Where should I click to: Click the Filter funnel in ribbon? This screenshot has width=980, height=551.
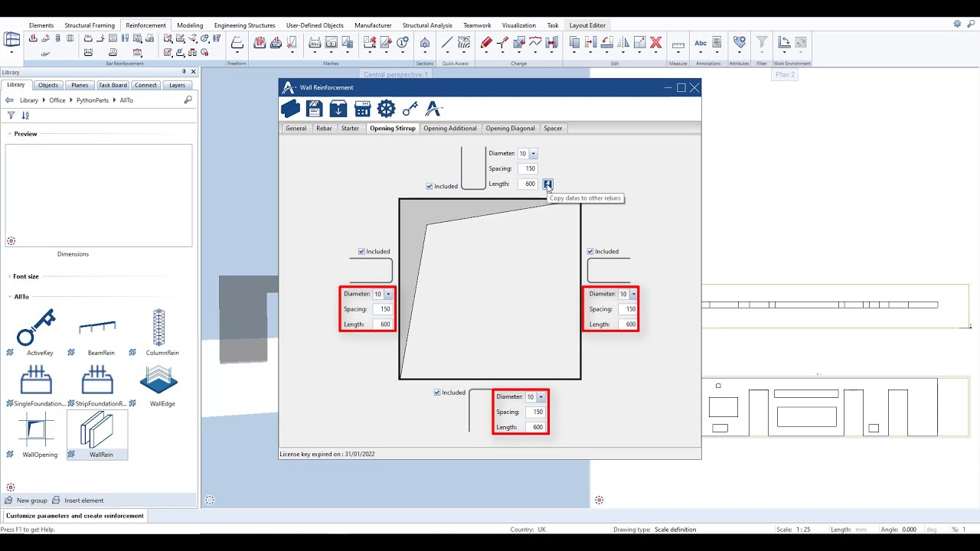(x=762, y=43)
